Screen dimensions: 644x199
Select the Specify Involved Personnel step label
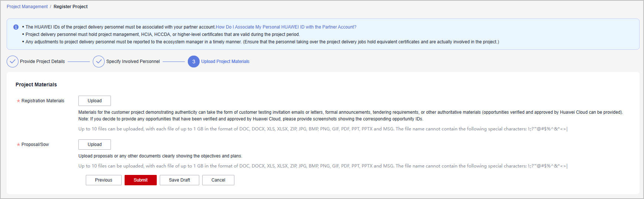click(x=133, y=62)
